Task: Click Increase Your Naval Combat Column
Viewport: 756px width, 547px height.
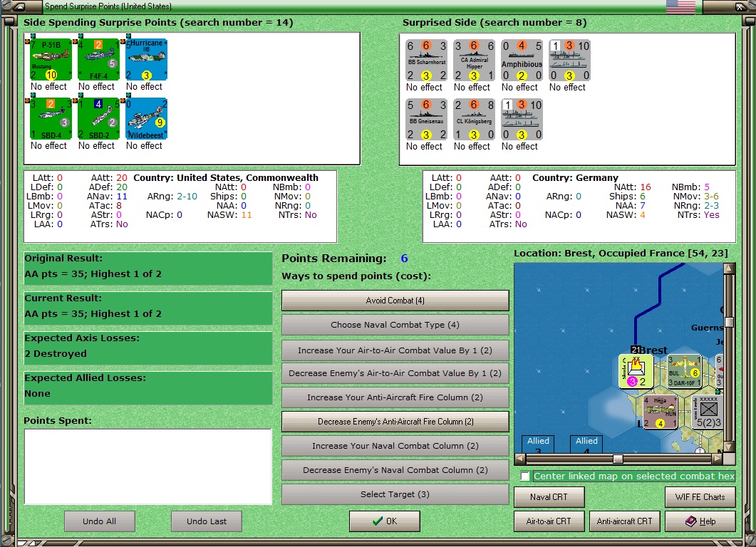Action: [x=395, y=447]
